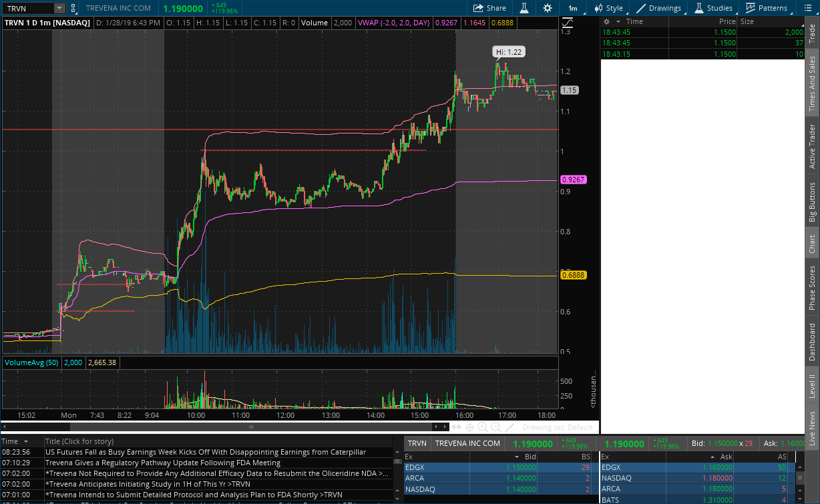Click the flask icon next to Share
The width and height of the screenshot is (820, 504).
(524, 8)
